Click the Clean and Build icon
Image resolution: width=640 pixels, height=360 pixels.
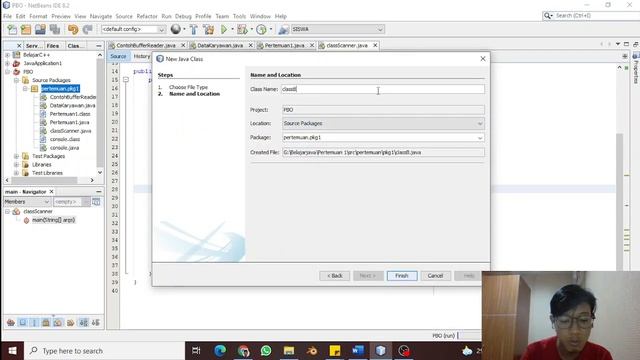pos(209,29)
